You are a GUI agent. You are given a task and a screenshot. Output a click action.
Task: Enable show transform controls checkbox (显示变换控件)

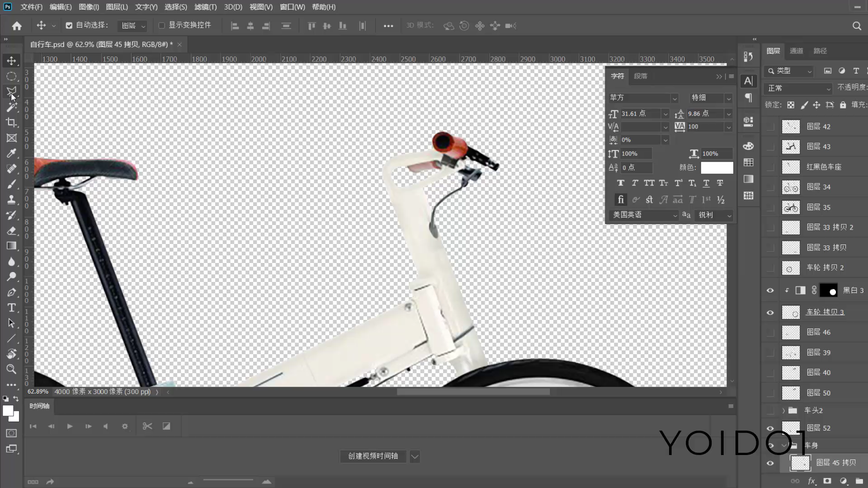pos(162,25)
